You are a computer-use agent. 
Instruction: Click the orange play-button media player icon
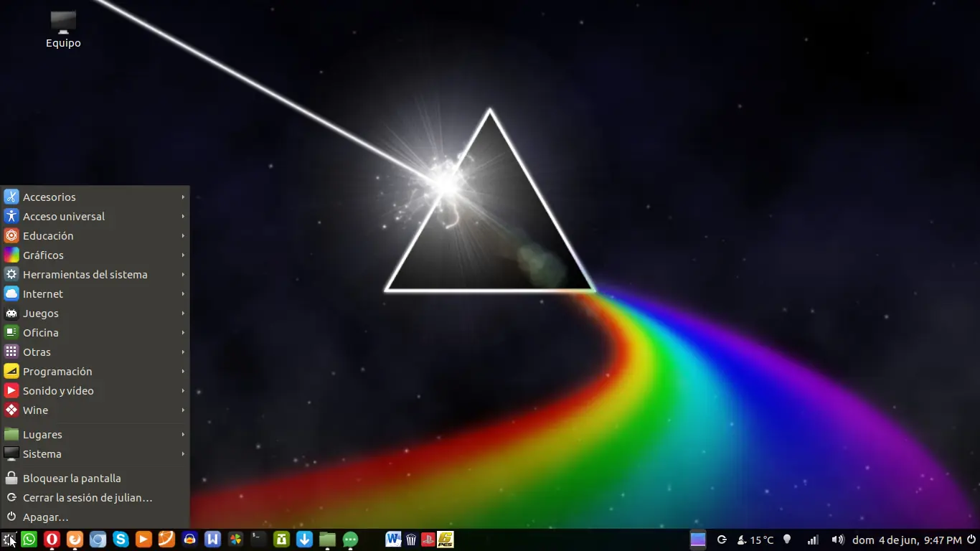pyautogui.click(x=143, y=540)
